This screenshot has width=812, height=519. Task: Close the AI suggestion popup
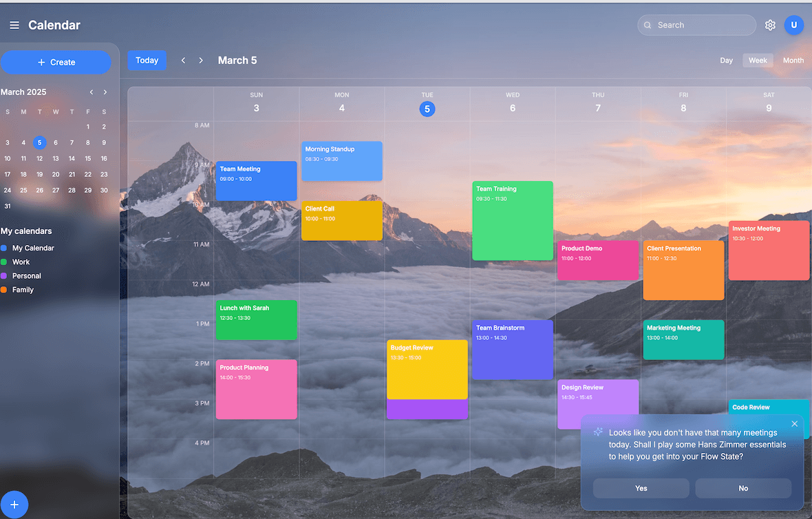[x=795, y=424]
